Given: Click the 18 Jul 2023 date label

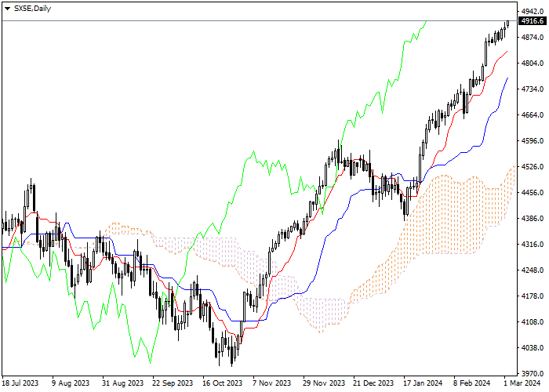Looking at the screenshot, I should (x=20, y=383).
